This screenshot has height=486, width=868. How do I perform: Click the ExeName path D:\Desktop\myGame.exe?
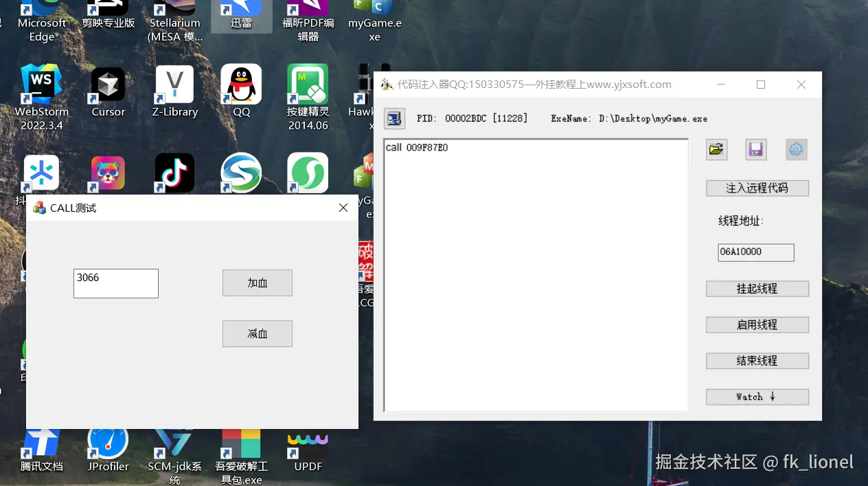(x=653, y=119)
